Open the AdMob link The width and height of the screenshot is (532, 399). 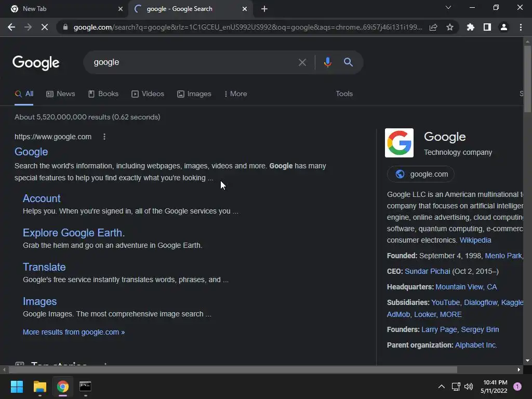(x=398, y=314)
